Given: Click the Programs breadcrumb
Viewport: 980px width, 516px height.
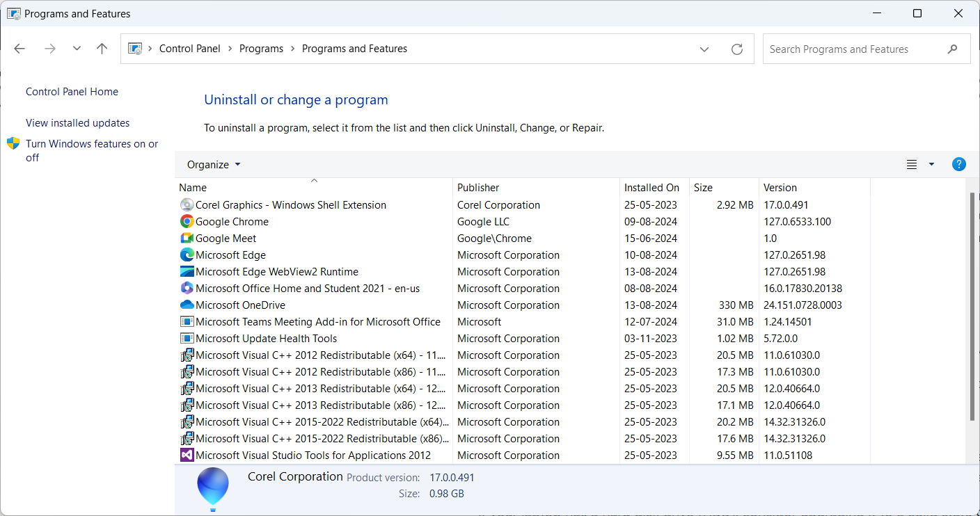Looking at the screenshot, I should point(261,49).
